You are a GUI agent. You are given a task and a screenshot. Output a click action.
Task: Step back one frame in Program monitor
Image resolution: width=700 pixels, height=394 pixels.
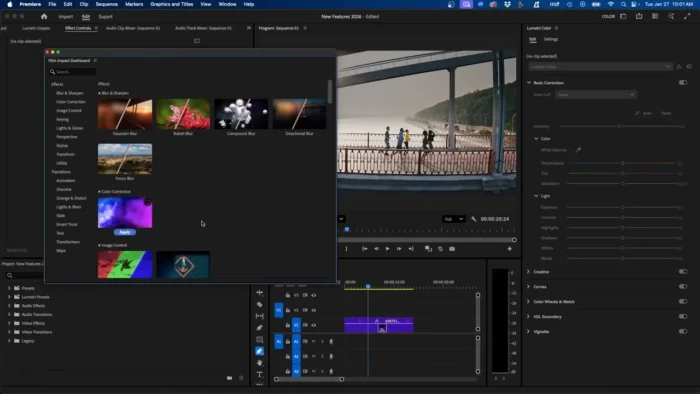pyautogui.click(x=376, y=249)
